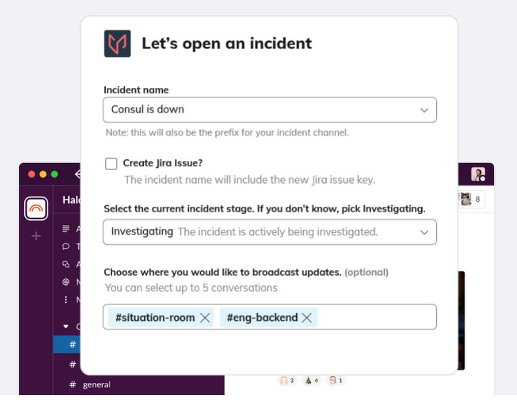Viewport: 517px width, 420px height.
Task: Click the Christmas tree reaction with 4
Action: pos(311,380)
